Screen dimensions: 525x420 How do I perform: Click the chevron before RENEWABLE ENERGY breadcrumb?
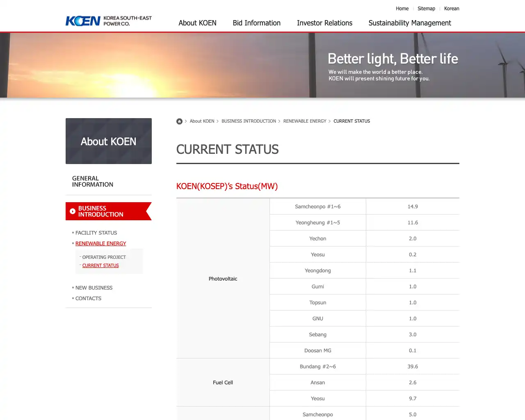tap(279, 121)
